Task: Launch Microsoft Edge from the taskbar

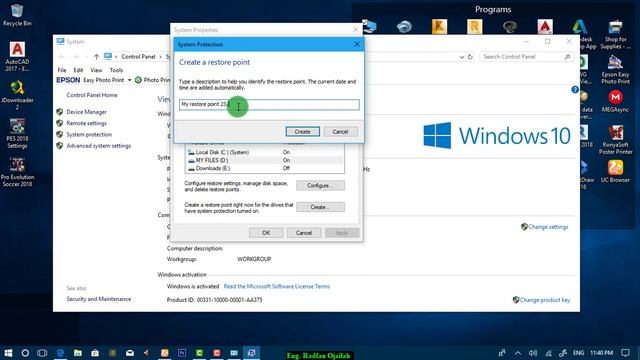Action: coord(60,353)
